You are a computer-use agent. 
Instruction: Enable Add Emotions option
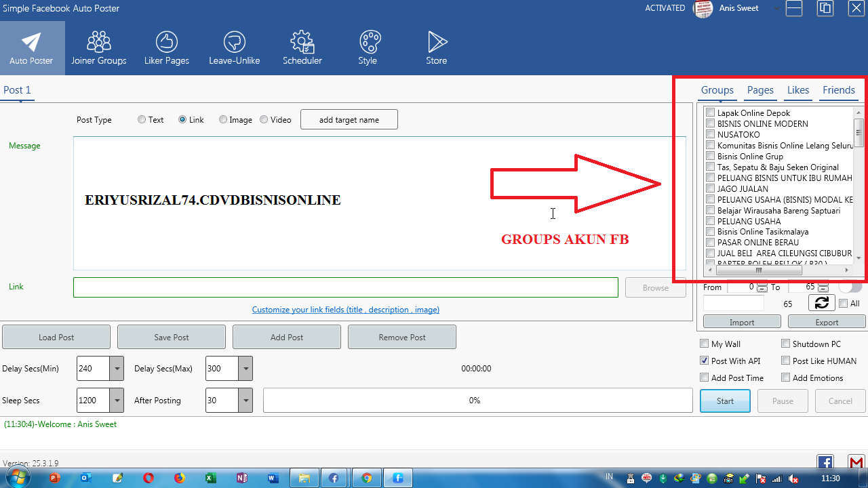(x=786, y=378)
